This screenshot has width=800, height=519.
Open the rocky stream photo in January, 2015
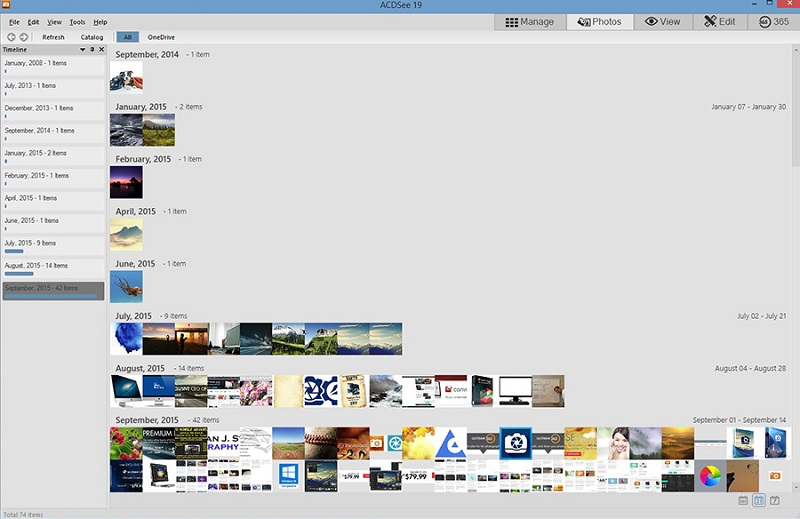pyautogui.click(x=126, y=130)
